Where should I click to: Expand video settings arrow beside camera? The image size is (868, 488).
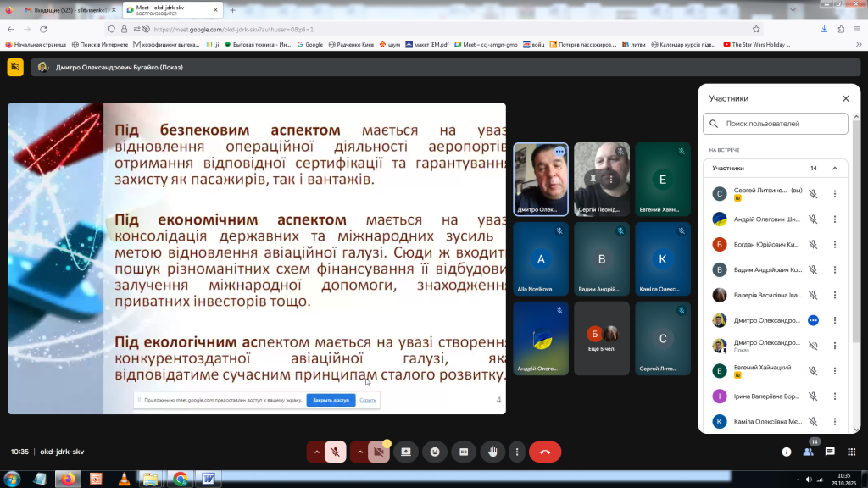pyautogui.click(x=360, y=452)
